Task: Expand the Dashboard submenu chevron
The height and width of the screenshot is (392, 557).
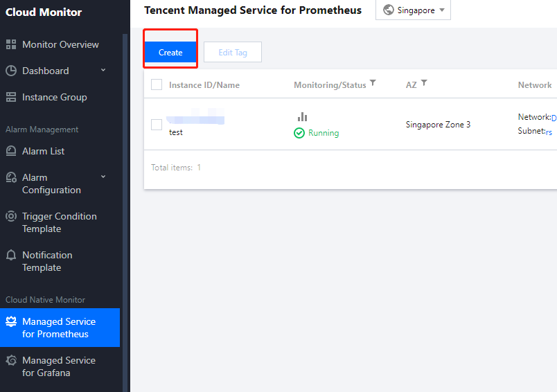Action: pos(103,70)
